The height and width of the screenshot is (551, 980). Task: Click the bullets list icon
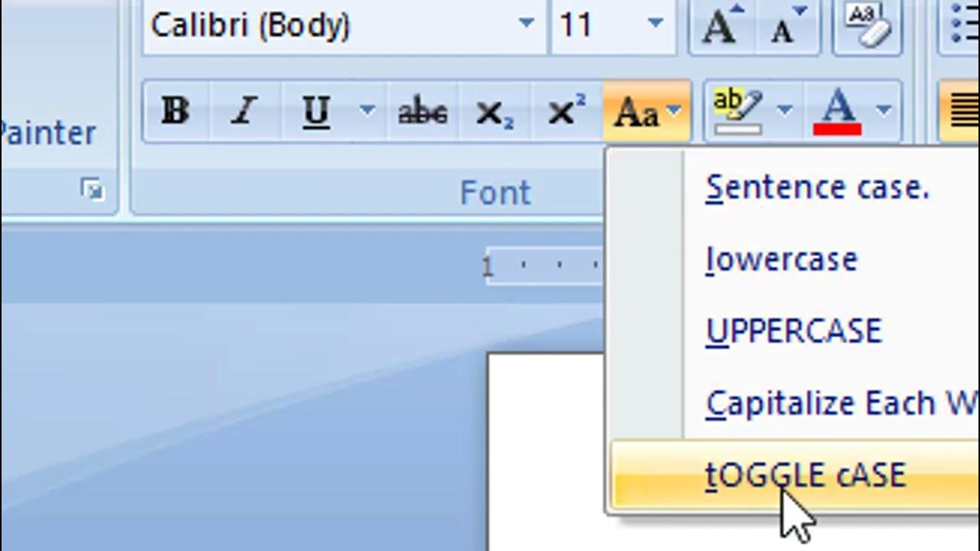pos(962,25)
